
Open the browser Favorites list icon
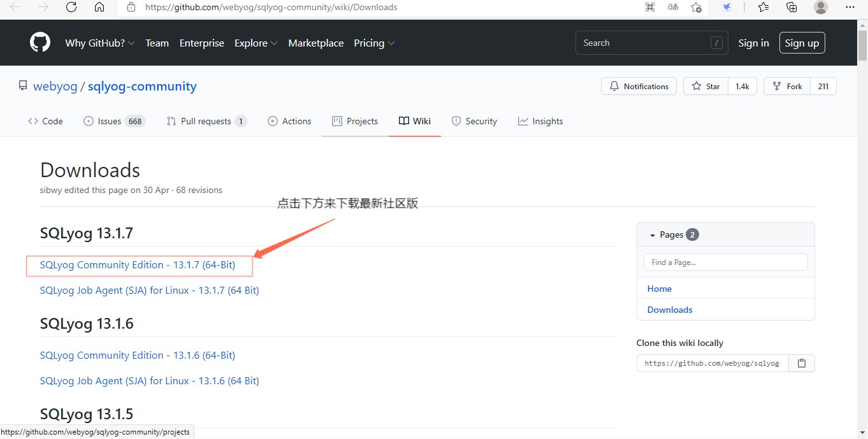[x=763, y=7]
